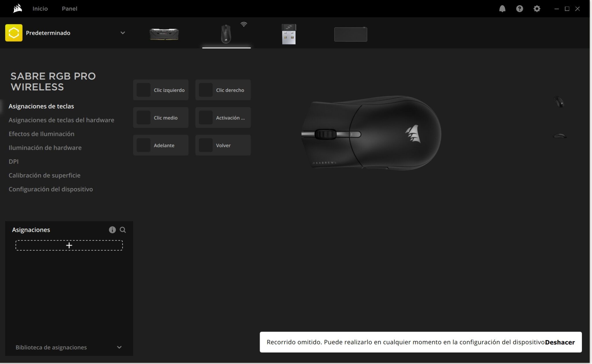
Task: Open the notifications bell
Action: click(502, 9)
